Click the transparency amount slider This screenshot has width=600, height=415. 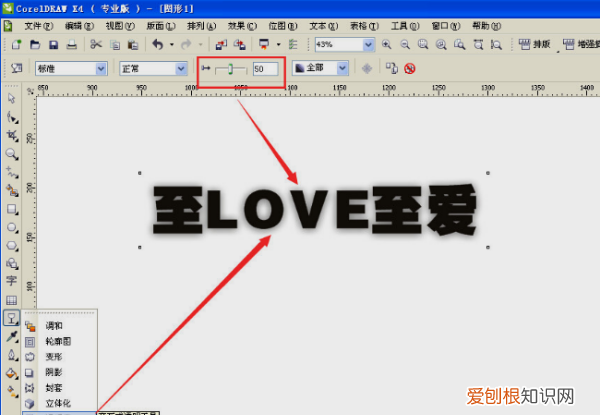point(231,69)
